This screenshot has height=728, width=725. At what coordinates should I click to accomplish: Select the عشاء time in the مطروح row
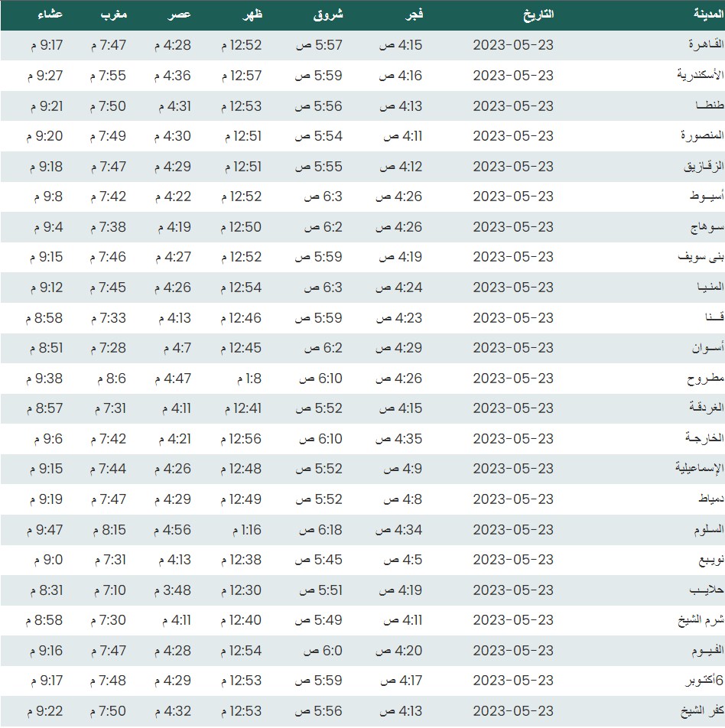tap(47, 378)
